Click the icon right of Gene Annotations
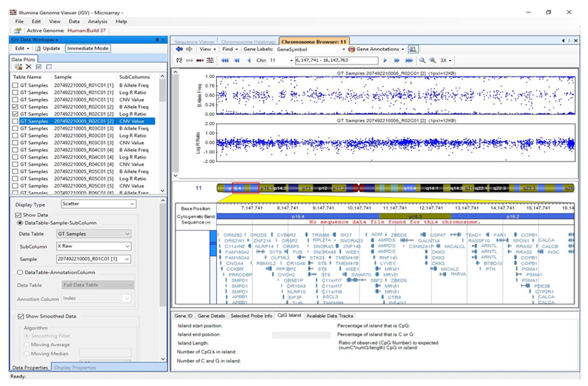 pos(413,49)
